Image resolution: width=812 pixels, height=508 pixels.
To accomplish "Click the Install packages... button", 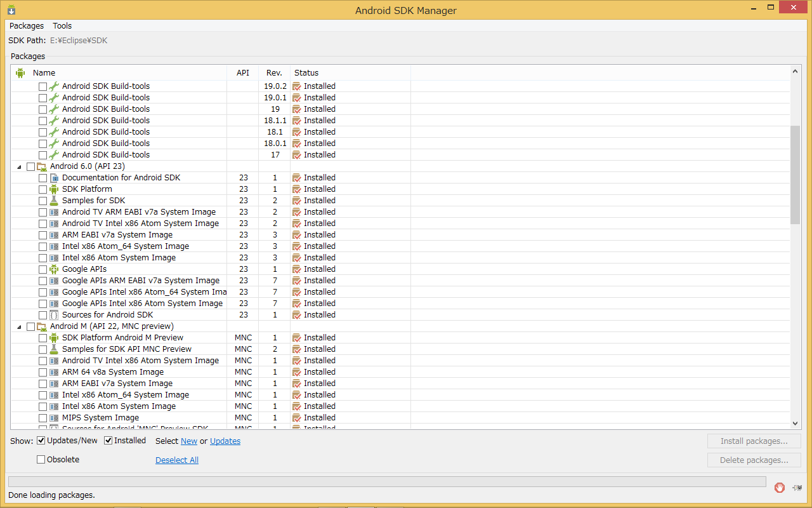I will coord(754,441).
